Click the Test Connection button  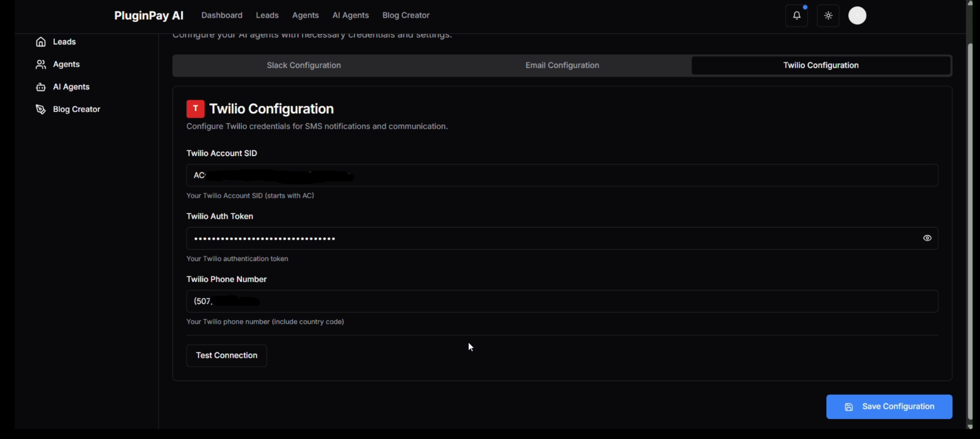pyautogui.click(x=227, y=356)
